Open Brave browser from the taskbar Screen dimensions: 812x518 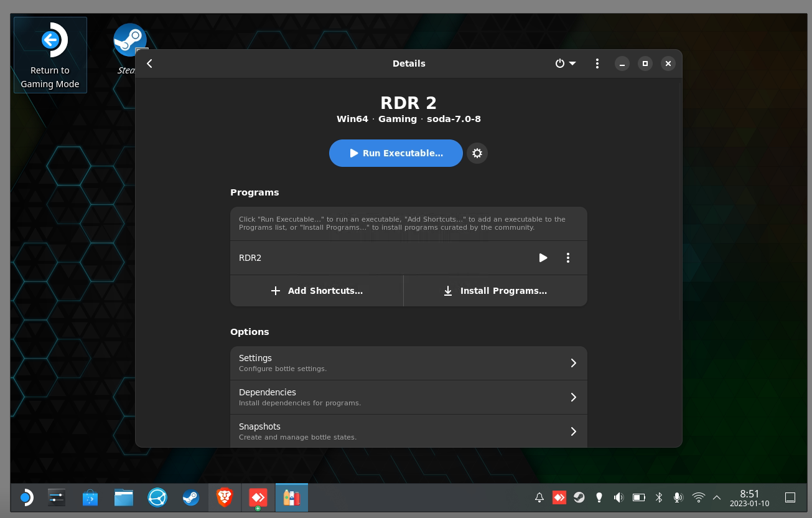[225, 497]
